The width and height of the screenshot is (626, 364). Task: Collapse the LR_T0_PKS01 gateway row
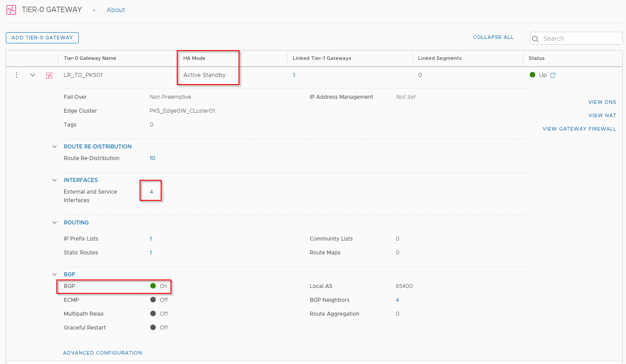[33, 75]
